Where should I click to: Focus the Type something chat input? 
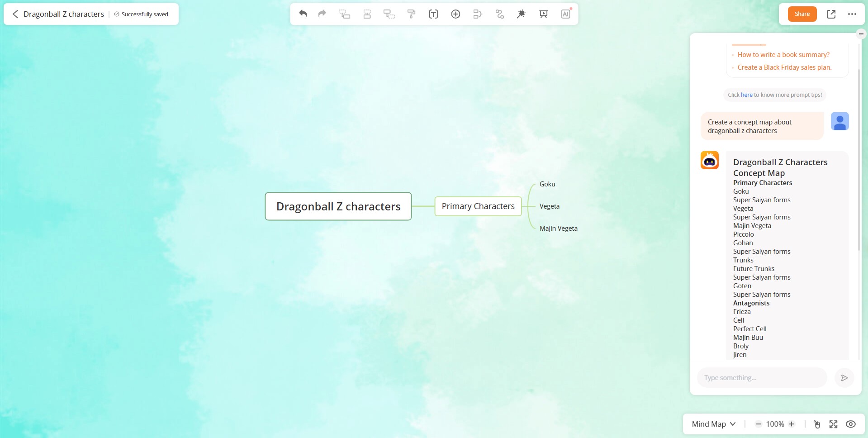pyautogui.click(x=762, y=378)
